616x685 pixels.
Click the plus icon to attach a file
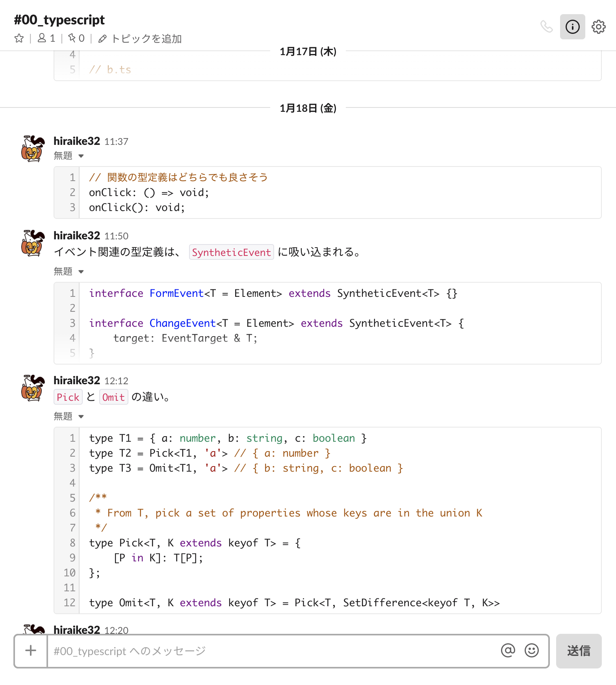click(x=30, y=651)
